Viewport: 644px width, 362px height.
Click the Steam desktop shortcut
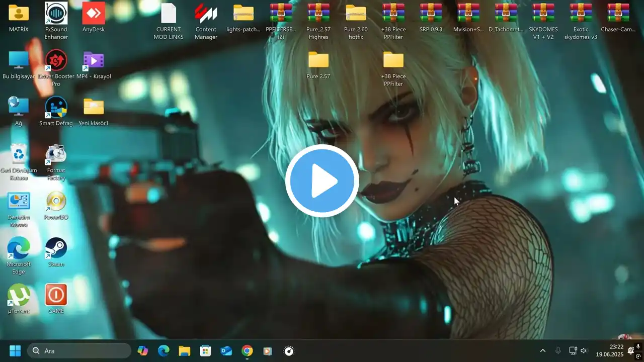(x=56, y=248)
